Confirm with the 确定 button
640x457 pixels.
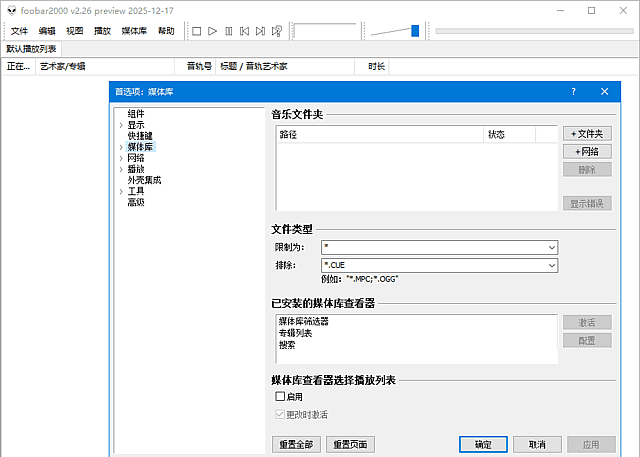click(x=483, y=444)
